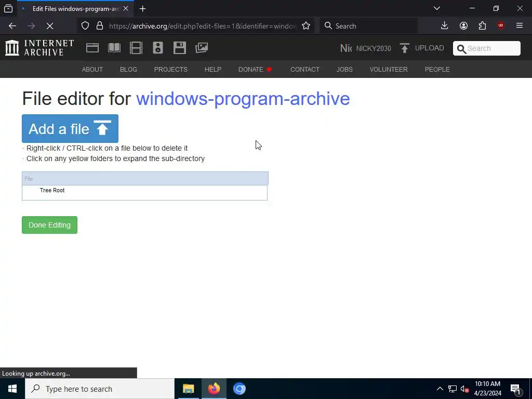Bookmark this page with the star icon

click(x=306, y=26)
